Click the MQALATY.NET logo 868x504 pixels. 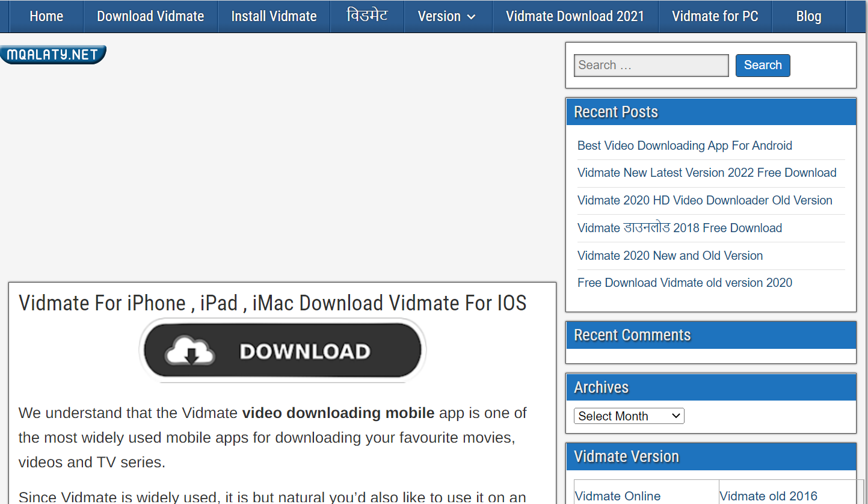(53, 55)
